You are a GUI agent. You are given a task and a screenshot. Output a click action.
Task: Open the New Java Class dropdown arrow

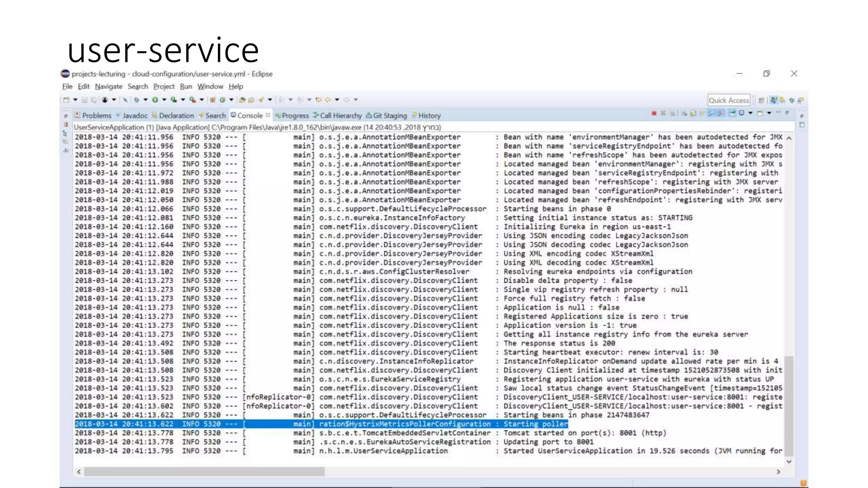click(x=231, y=100)
